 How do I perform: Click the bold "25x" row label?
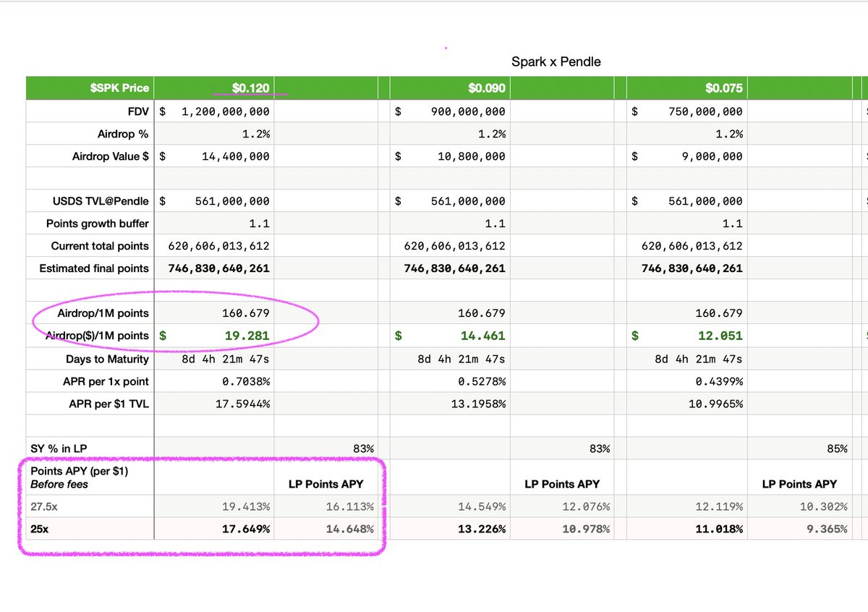tap(39, 529)
